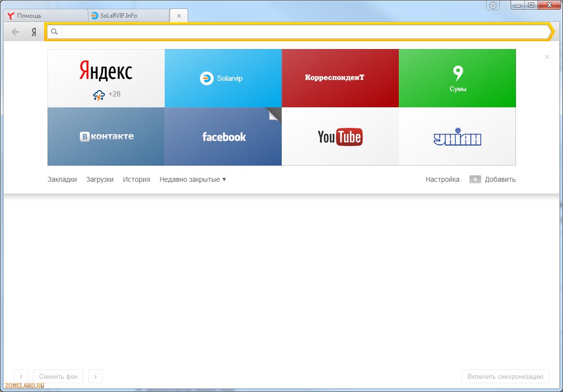
Task: Open the ВКонтакте tile
Action: pyautogui.click(x=106, y=136)
